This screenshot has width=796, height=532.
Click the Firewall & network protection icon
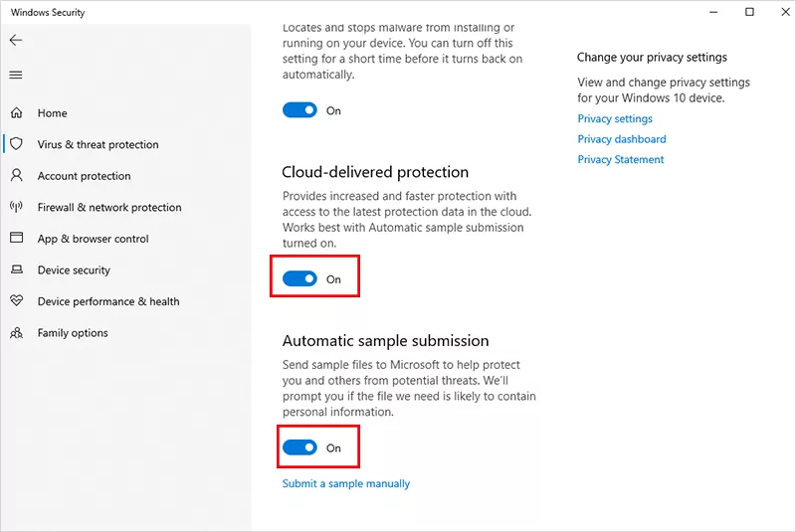pos(16,207)
